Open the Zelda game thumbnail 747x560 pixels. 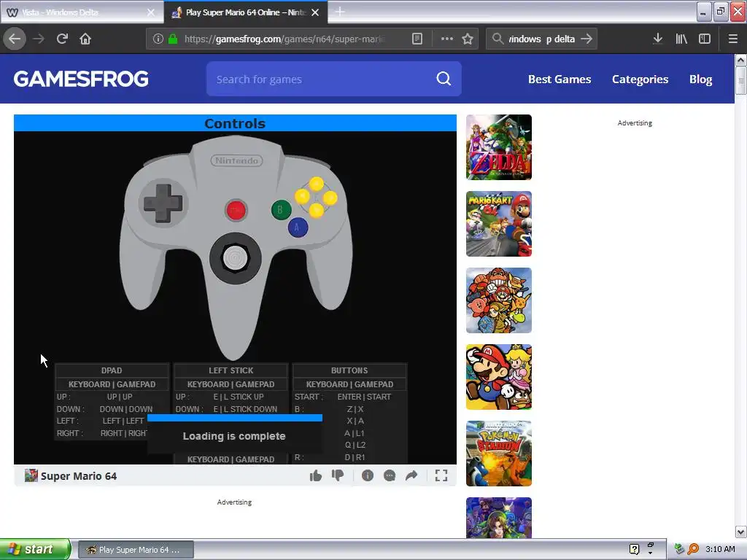click(499, 147)
